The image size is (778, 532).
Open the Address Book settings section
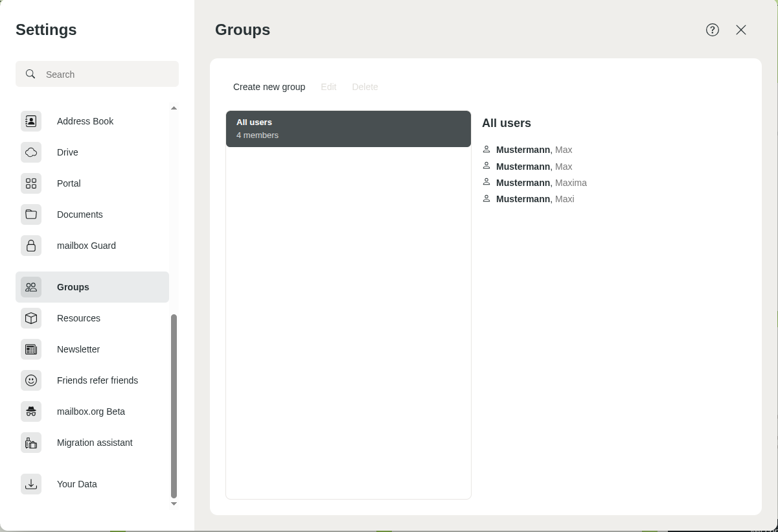click(x=85, y=121)
